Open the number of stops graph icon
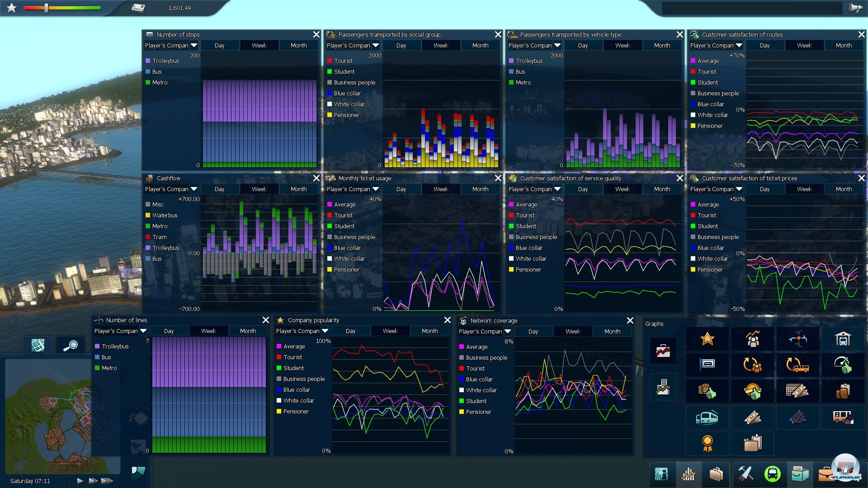This screenshot has width=868, height=488. pyautogui.click(x=707, y=364)
